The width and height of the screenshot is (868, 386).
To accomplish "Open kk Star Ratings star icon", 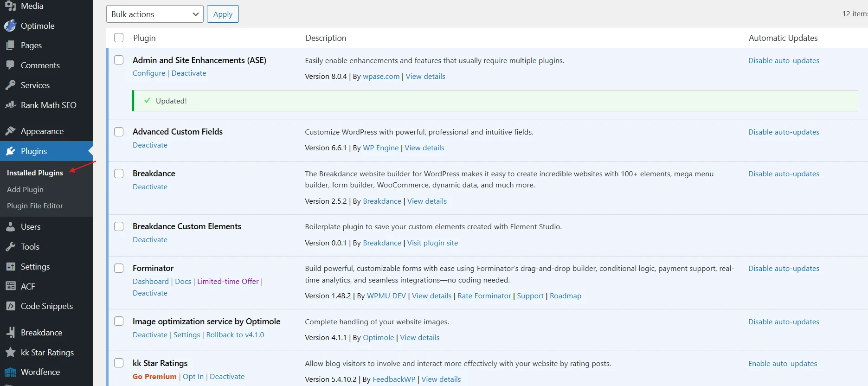I will 10,353.
